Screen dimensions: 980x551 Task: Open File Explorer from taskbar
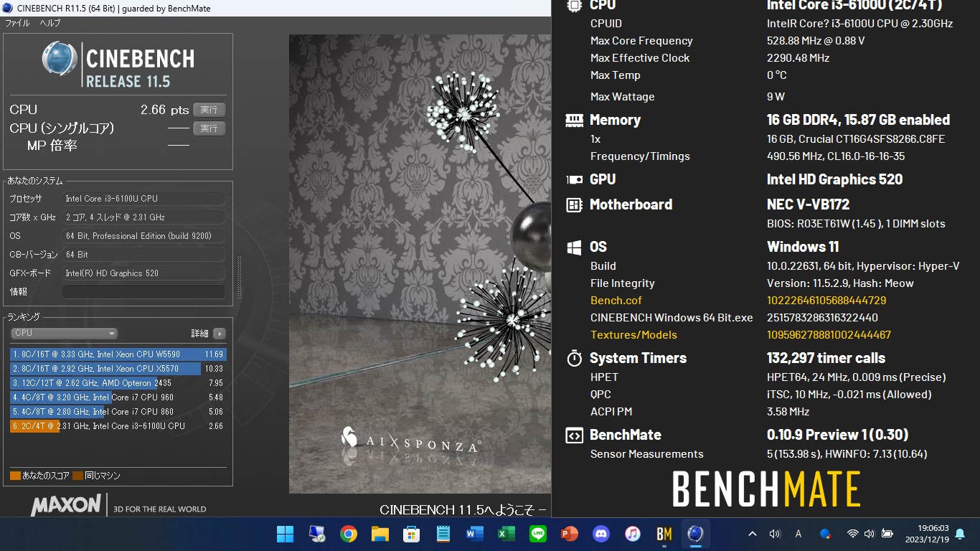(380, 534)
